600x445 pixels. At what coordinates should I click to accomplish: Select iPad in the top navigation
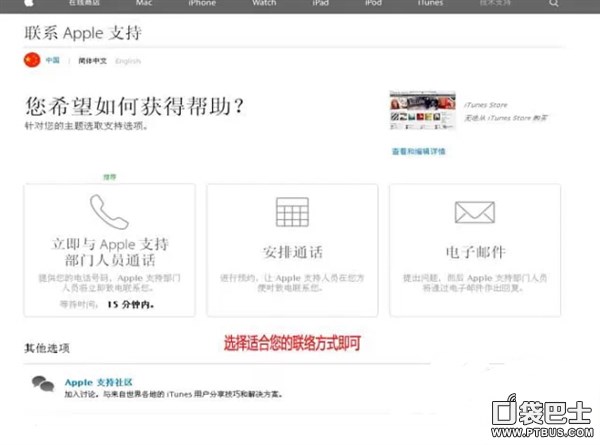[x=319, y=4]
